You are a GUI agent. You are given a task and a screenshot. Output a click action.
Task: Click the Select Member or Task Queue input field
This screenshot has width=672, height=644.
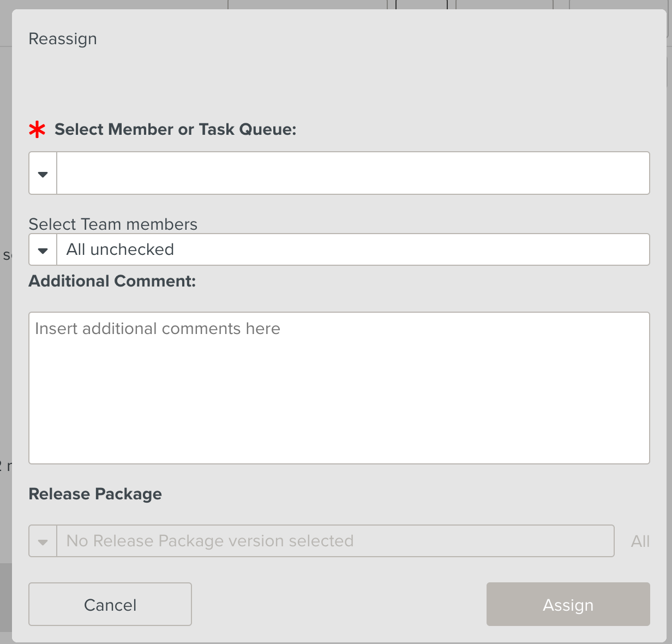coord(352,174)
